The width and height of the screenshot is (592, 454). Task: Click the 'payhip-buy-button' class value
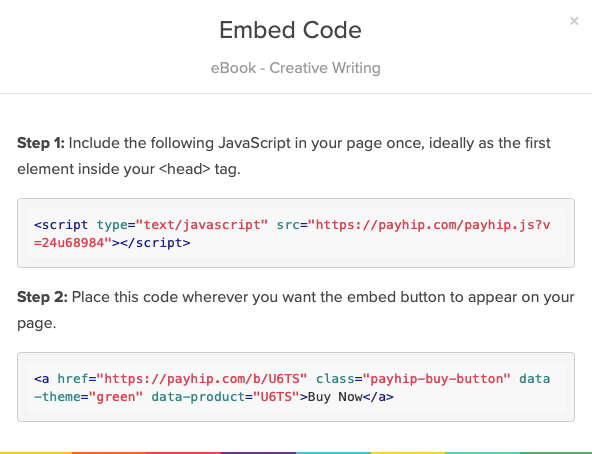[436, 378]
